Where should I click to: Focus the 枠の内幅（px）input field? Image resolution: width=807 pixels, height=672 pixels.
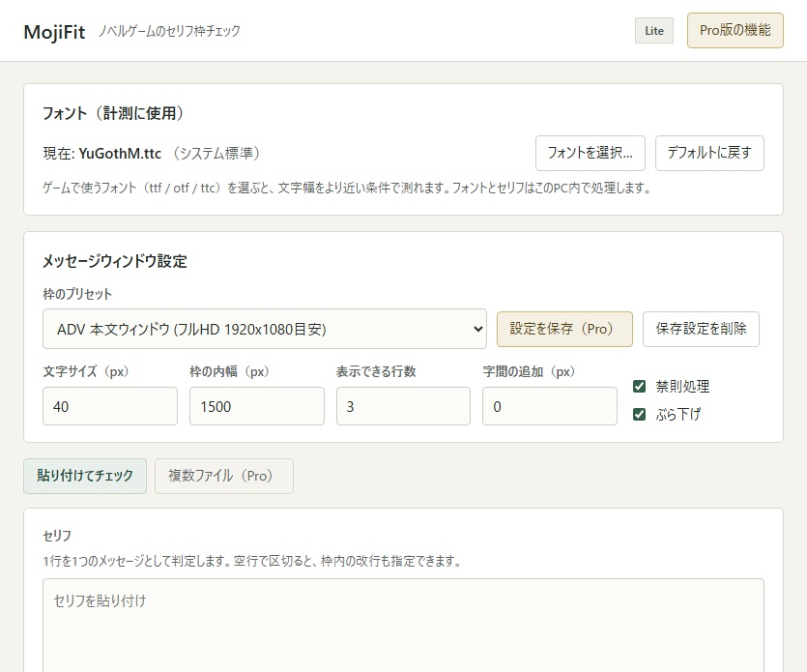257,406
